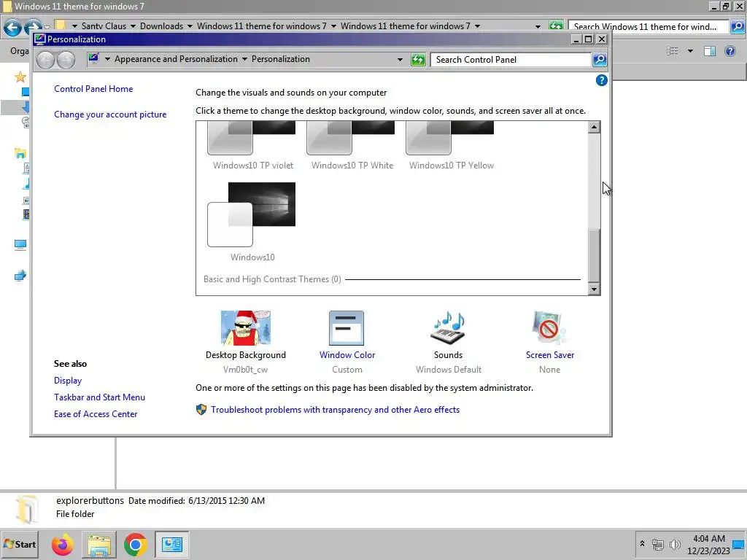The image size is (747, 560).
Task: Select the Windows10 TP White theme
Action: pos(352,146)
